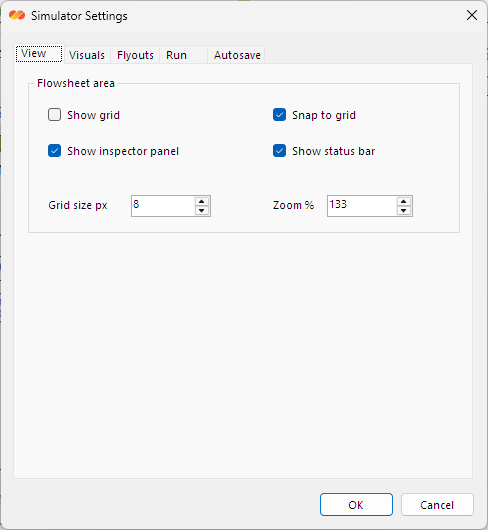The width and height of the screenshot is (488, 530).
Task: Go to the Autosave tab
Action: coord(237,55)
